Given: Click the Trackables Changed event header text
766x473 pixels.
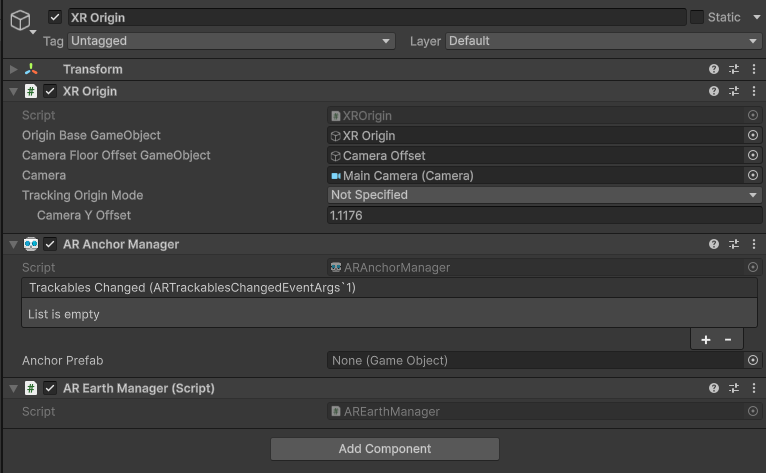Looking at the screenshot, I should [192, 288].
